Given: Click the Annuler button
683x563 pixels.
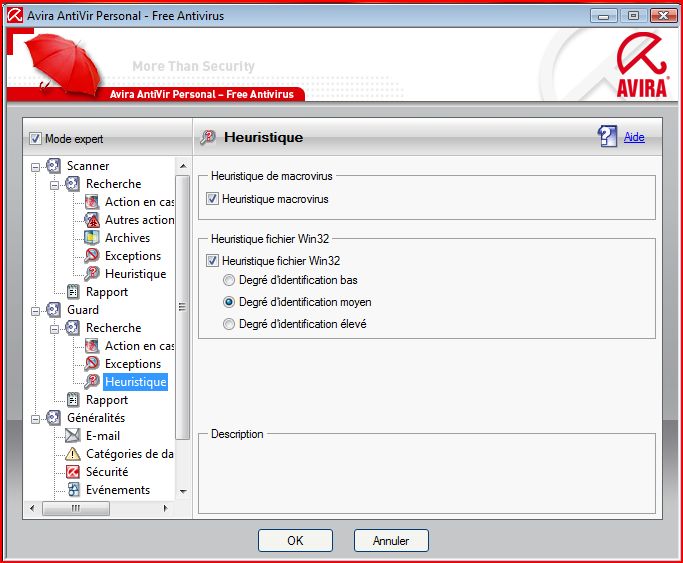Looking at the screenshot, I should tap(391, 540).
